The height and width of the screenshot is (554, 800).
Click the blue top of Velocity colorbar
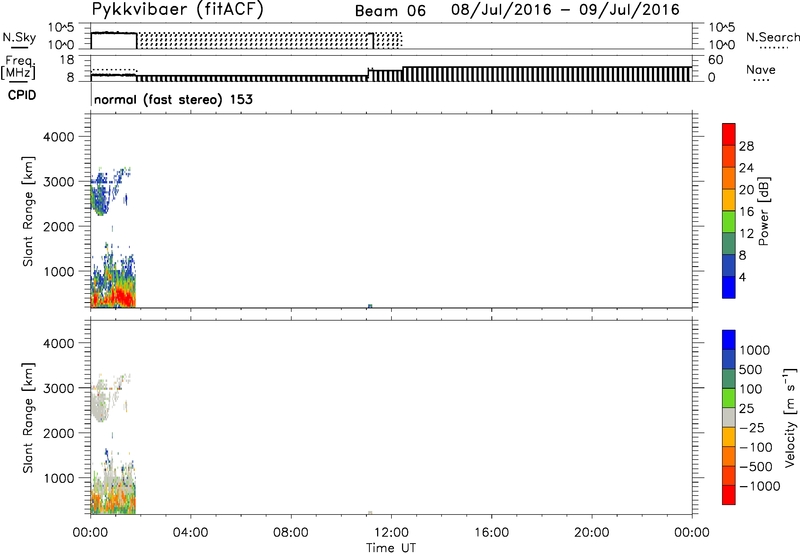(729, 340)
